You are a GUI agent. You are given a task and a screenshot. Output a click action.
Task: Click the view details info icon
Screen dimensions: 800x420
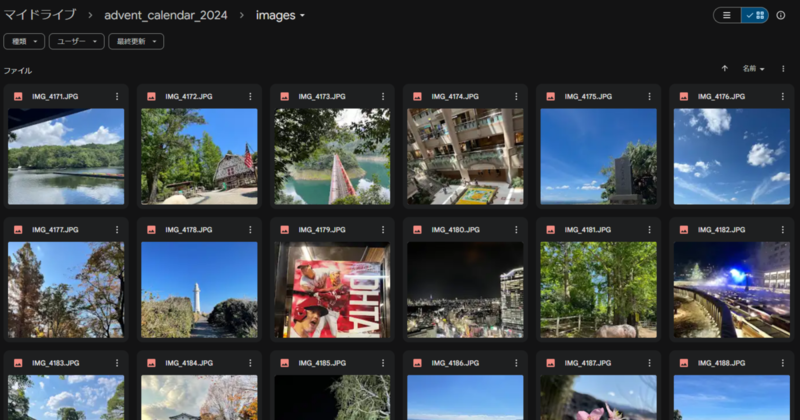tap(781, 15)
